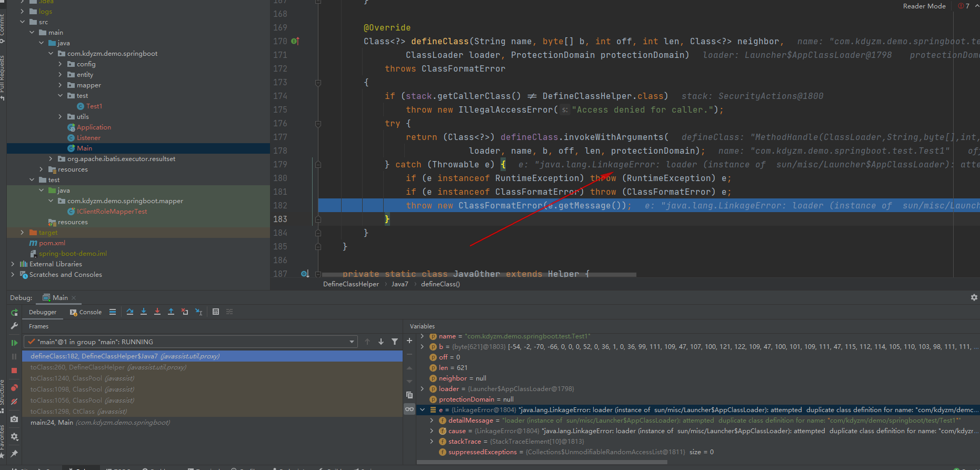
Task: Open the error count indicator showing 7
Action: coord(964,6)
